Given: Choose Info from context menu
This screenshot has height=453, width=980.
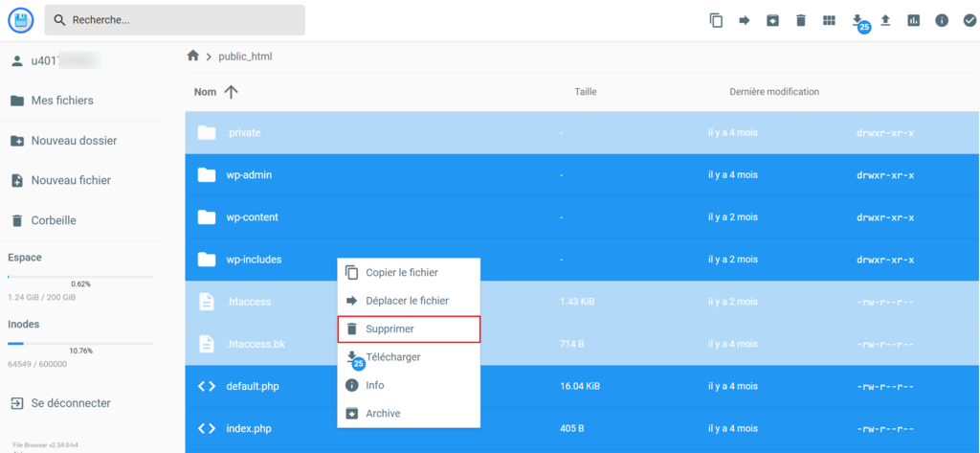Looking at the screenshot, I should [409, 385].
